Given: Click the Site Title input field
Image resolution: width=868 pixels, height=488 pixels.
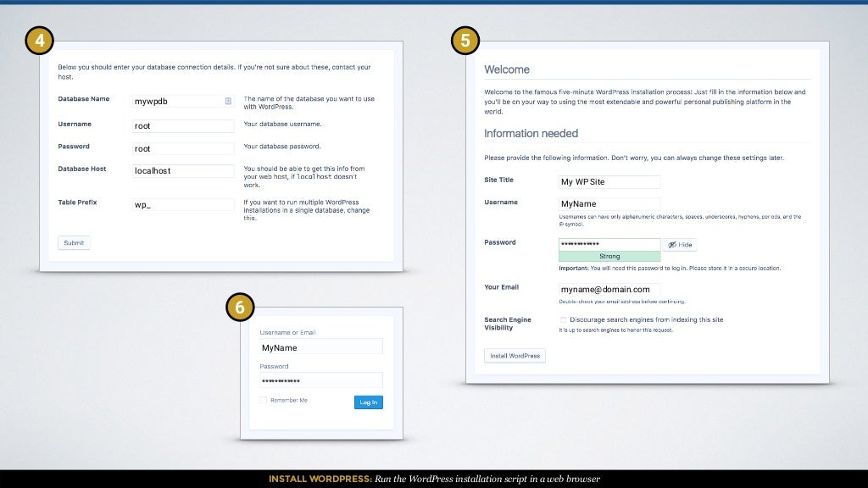Looking at the screenshot, I should point(609,181).
